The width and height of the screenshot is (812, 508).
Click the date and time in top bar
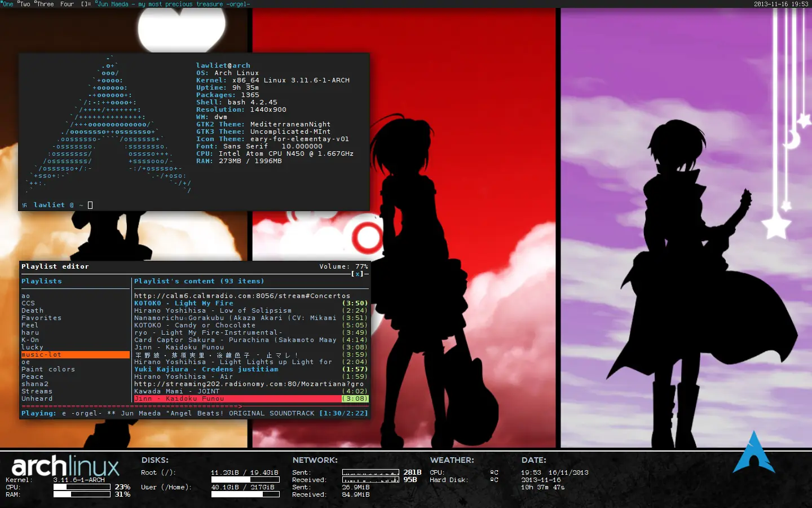780,4
